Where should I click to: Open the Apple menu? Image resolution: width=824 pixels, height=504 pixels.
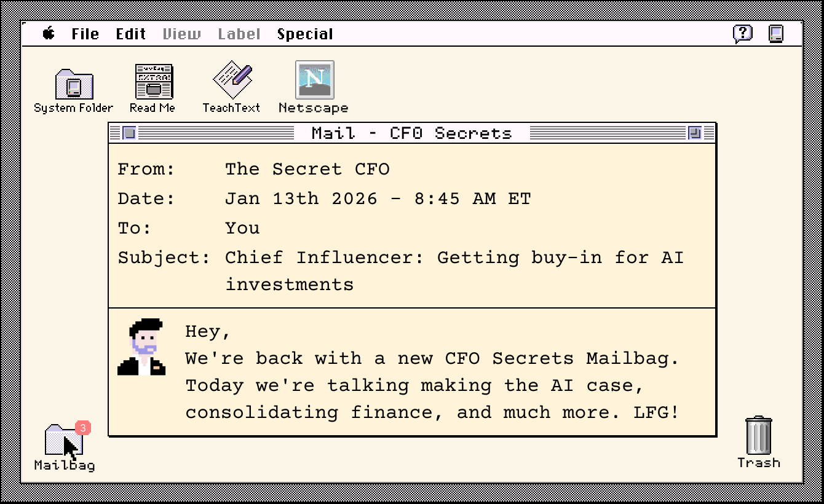(x=49, y=34)
